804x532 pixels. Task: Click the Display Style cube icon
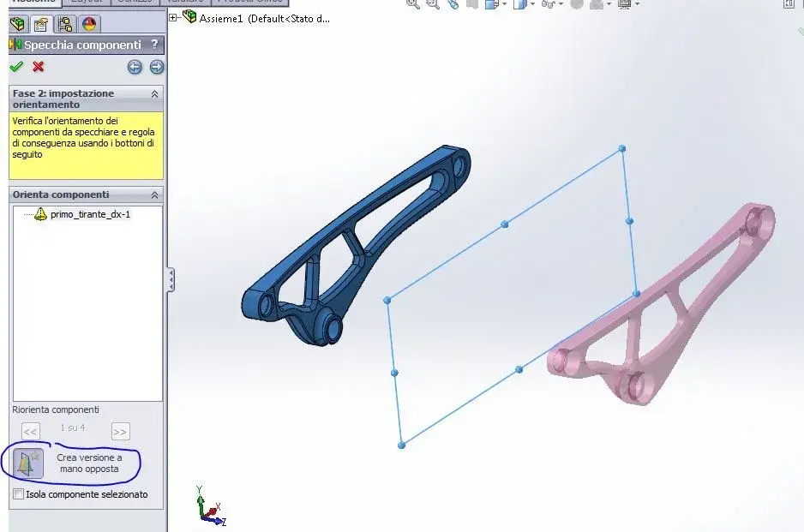pyautogui.click(x=519, y=4)
